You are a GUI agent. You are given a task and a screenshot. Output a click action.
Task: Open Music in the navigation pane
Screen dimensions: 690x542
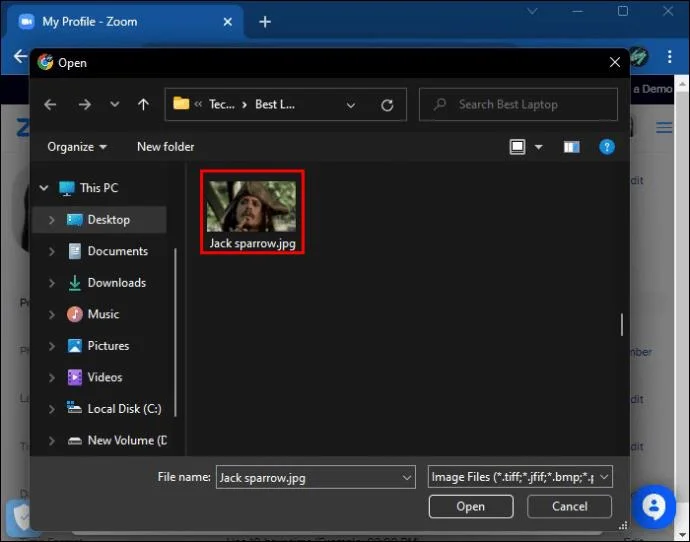pyautogui.click(x=93, y=314)
